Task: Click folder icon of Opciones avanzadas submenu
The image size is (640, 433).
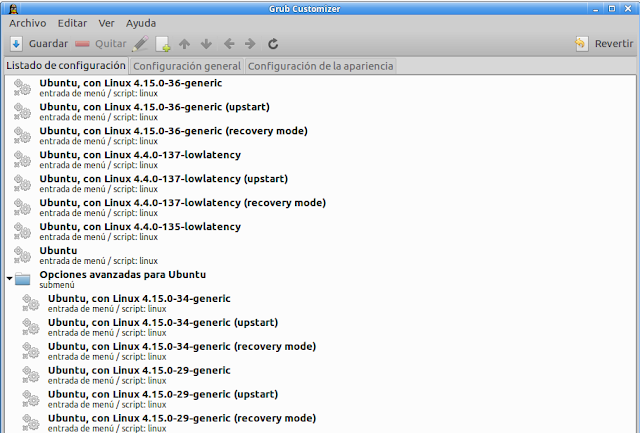Action: click(23, 279)
